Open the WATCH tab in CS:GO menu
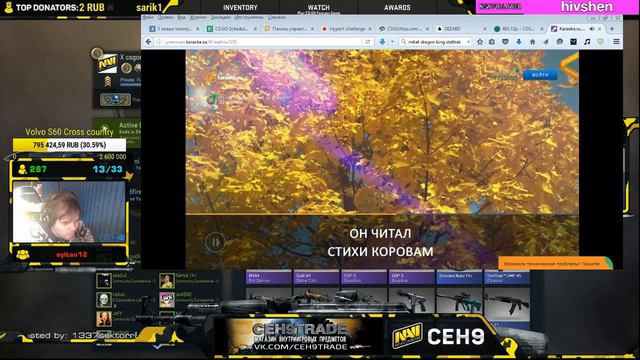Viewport: 640px width, 360px height. [319, 7]
